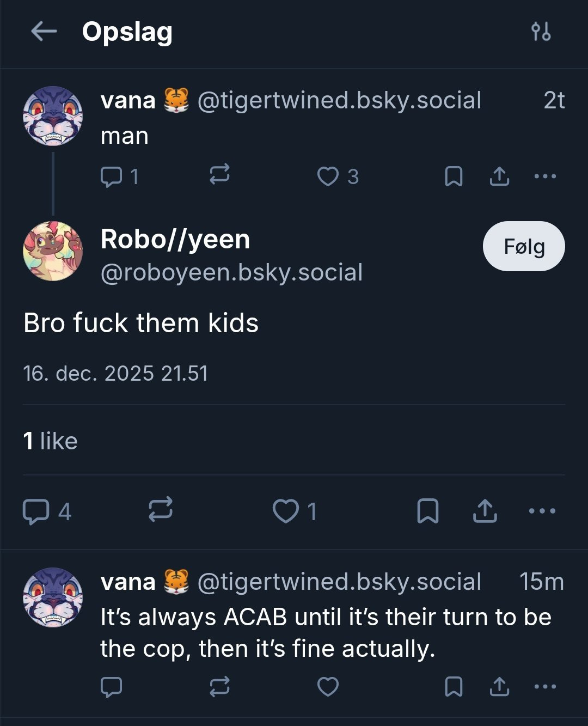Repost vana's "man" post
This screenshot has width=588, height=726.
point(219,175)
